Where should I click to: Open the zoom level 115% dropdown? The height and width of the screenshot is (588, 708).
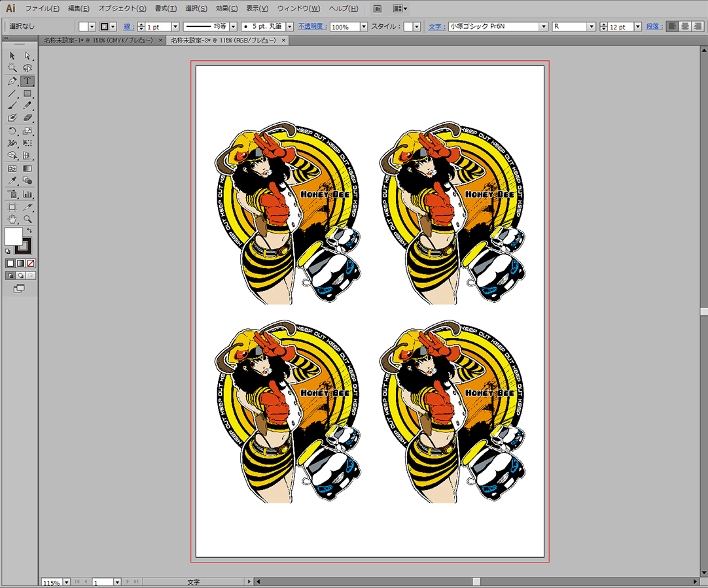[67, 583]
